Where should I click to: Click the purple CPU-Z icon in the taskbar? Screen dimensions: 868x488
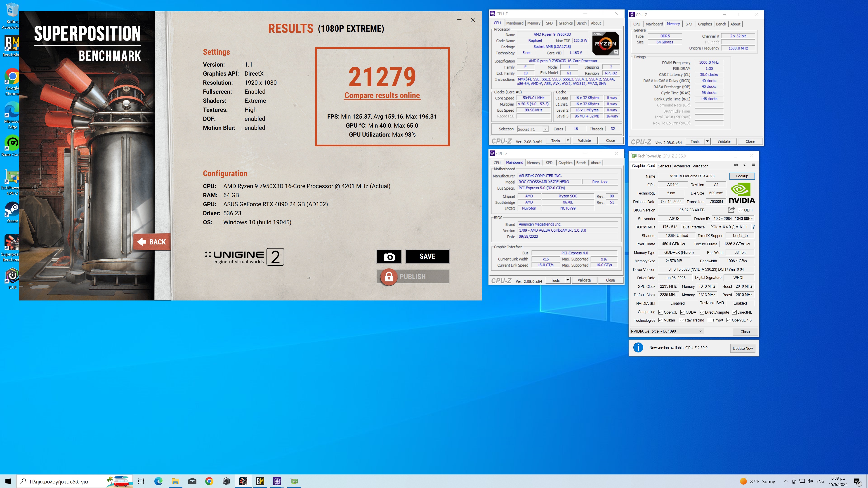tap(277, 481)
